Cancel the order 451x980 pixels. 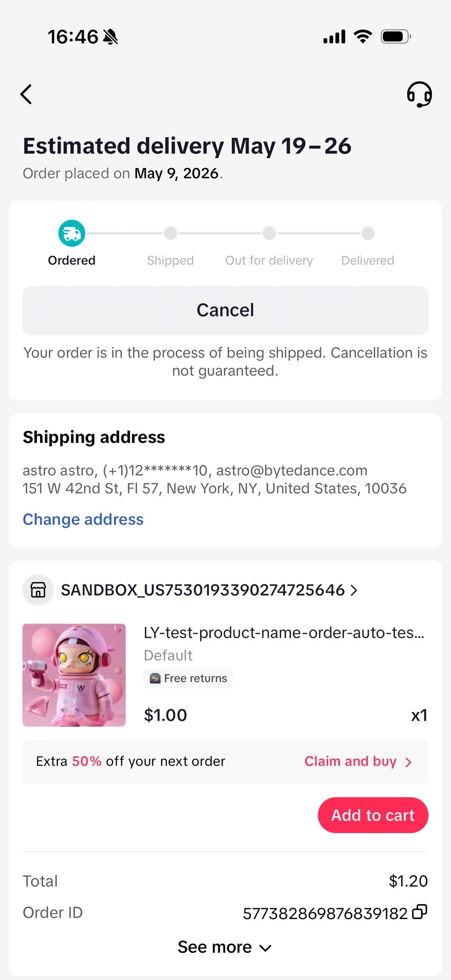[x=225, y=310]
